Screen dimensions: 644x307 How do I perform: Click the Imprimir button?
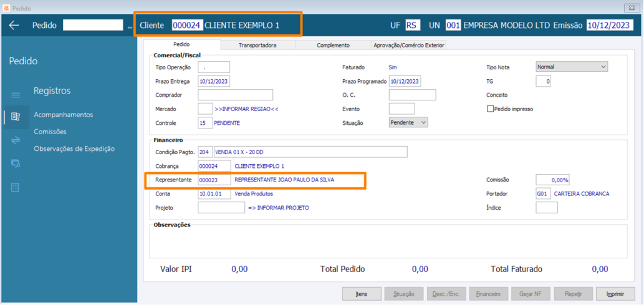615,295
